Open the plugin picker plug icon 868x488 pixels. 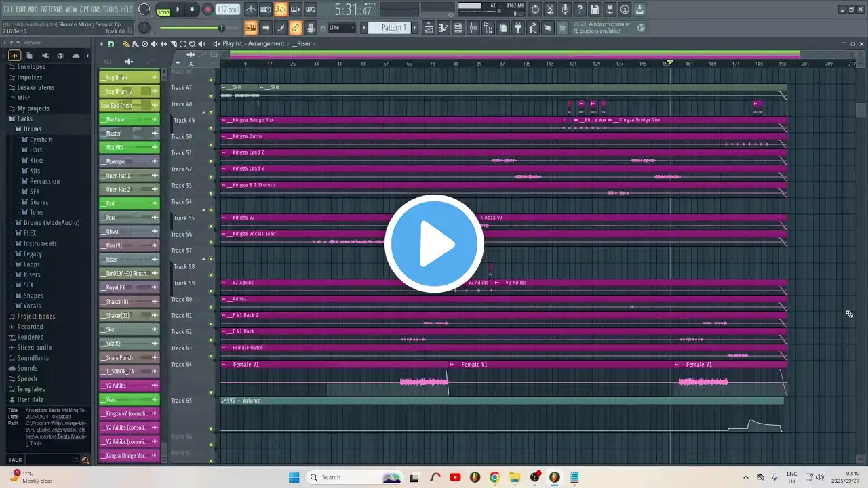click(518, 28)
